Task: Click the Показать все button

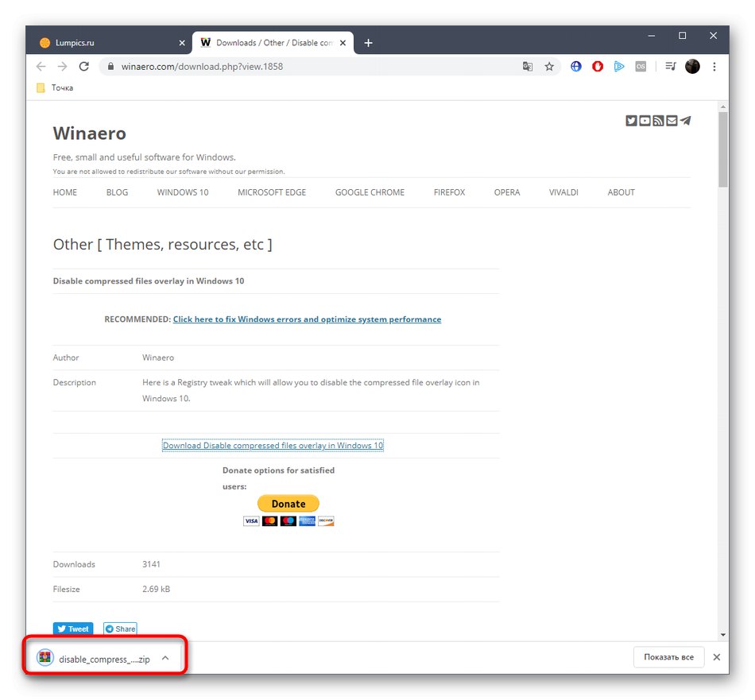Action: tap(669, 657)
